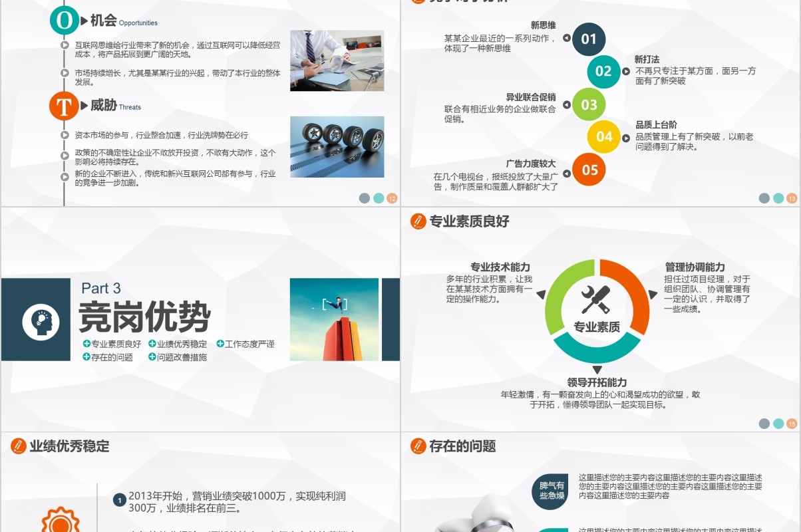The height and width of the screenshot is (532, 801).
Task: Click the plus icon before 业绩优秀稳定 on Part 3 slide
Action: 152,344
